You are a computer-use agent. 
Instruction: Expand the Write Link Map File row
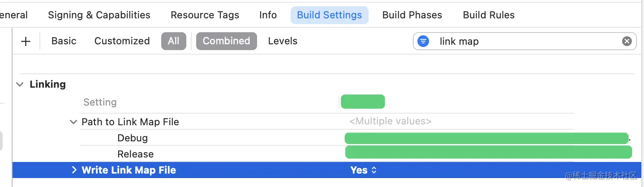coord(74,170)
